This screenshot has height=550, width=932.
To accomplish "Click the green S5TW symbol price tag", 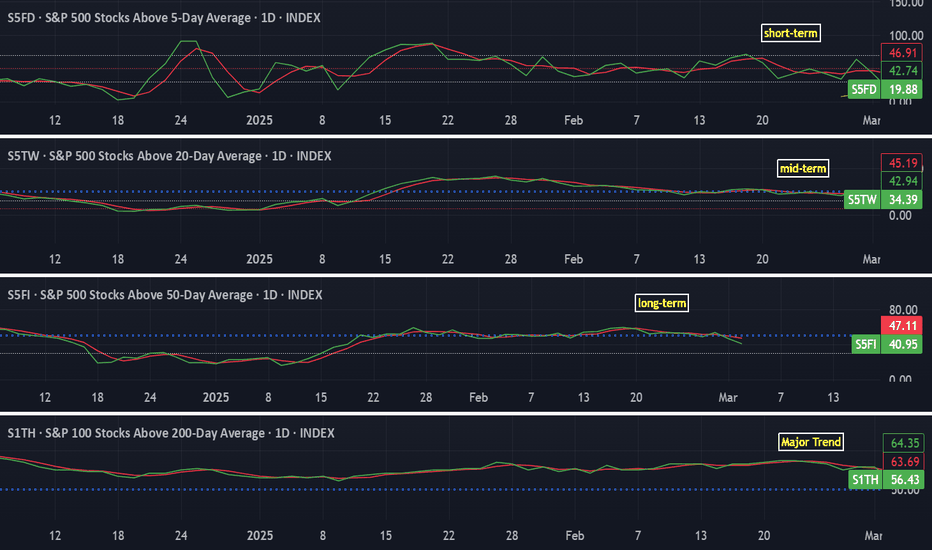I will [862, 200].
